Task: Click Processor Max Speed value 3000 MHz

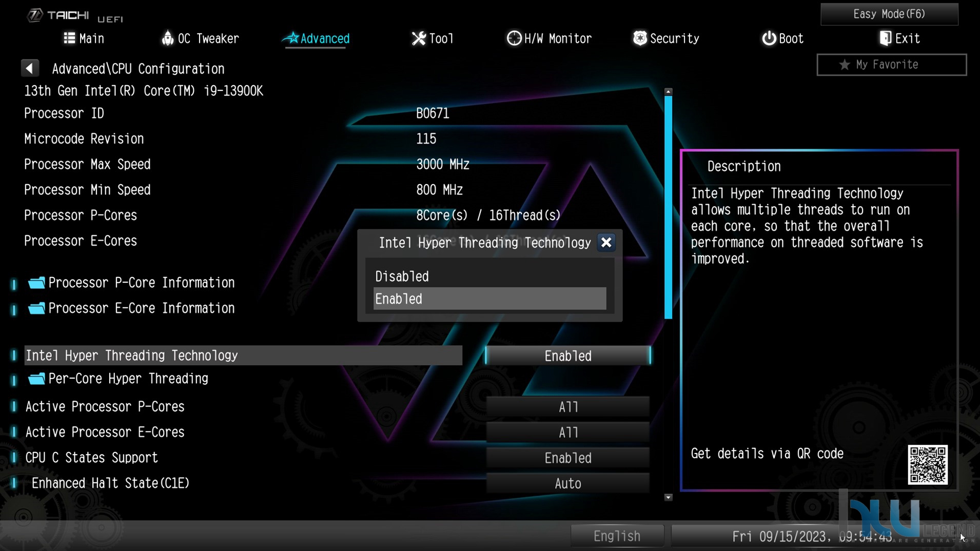Action: pyautogui.click(x=442, y=165)
